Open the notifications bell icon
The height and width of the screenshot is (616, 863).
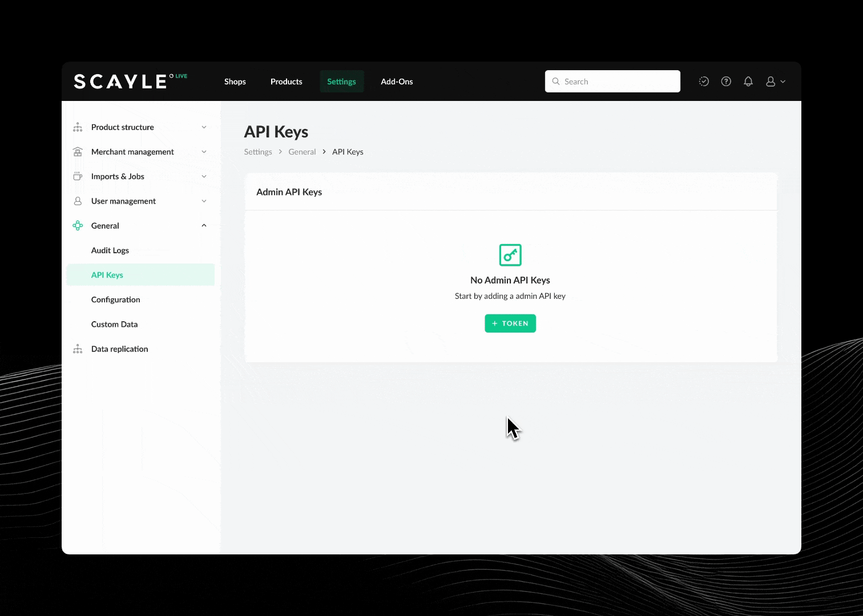748,82
